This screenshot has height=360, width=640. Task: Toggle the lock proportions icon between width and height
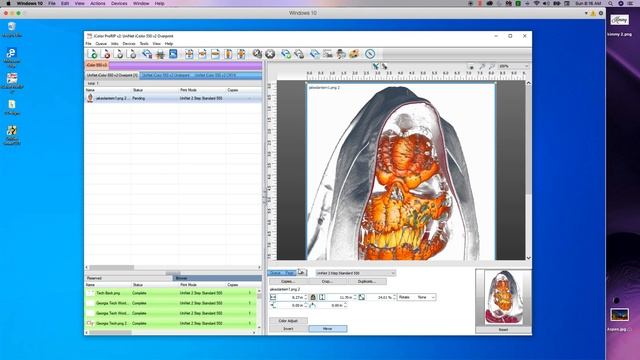point(313,297)
